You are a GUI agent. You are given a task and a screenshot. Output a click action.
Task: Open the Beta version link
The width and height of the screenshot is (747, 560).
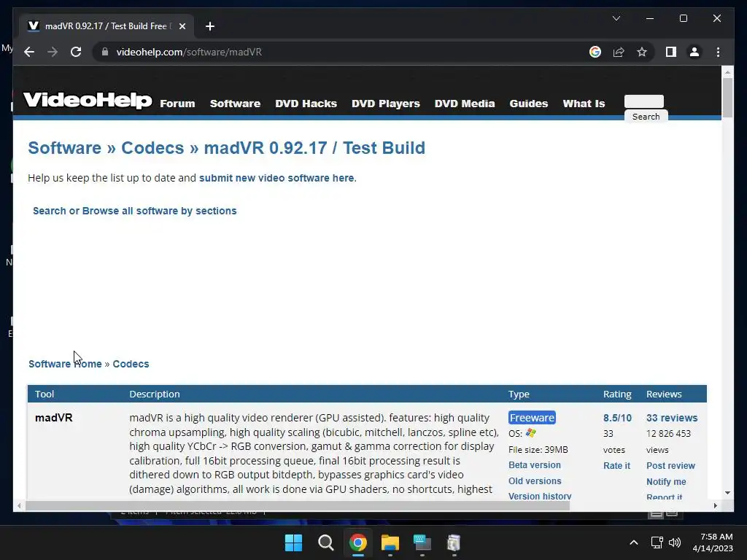(x=535, y=465)
